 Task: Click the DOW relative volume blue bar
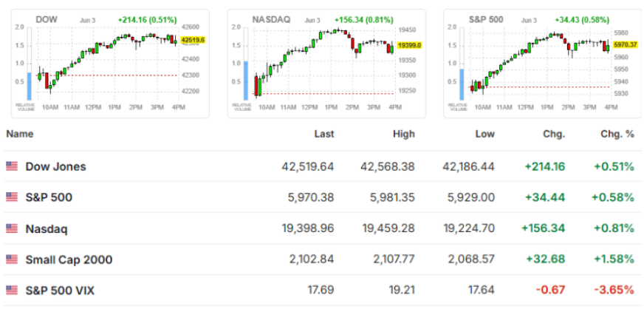coord(29,86)
